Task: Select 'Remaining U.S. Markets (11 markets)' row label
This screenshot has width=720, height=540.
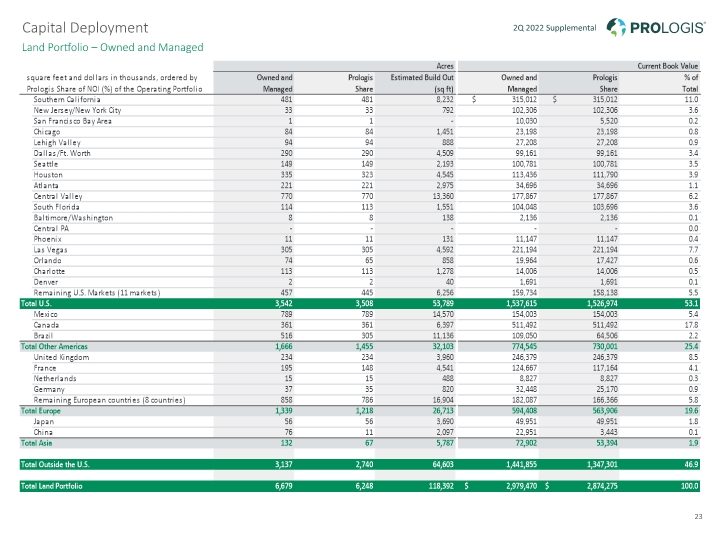Action: tap(96, 293)
